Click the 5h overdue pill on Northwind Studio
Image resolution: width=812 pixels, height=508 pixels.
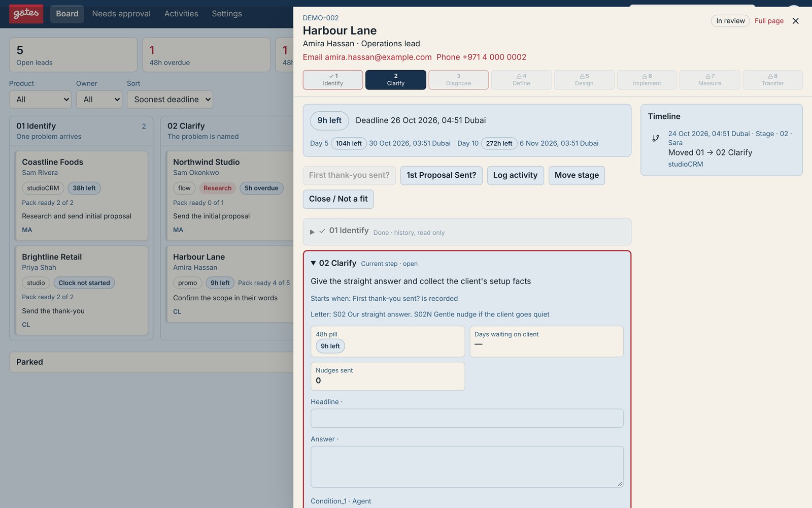(x=261, y=188)
